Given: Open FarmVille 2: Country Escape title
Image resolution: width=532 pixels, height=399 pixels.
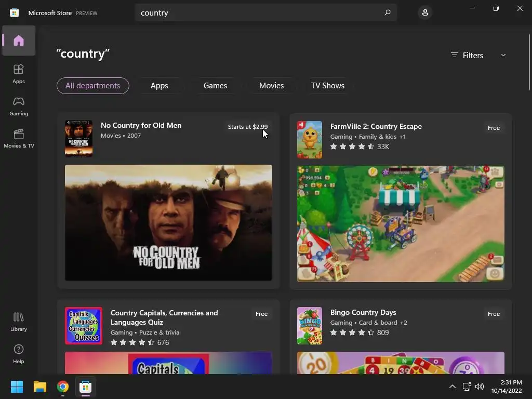Looking at the screenshot, I should point(376,126).
